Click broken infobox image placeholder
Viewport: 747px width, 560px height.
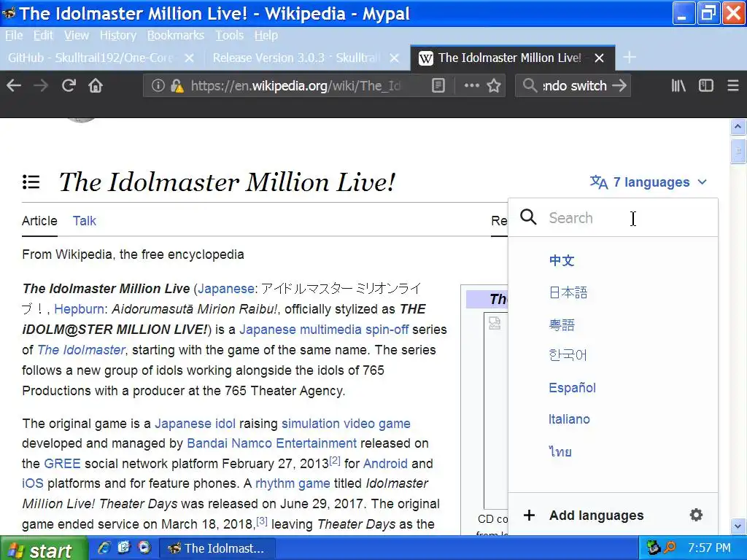495,323
